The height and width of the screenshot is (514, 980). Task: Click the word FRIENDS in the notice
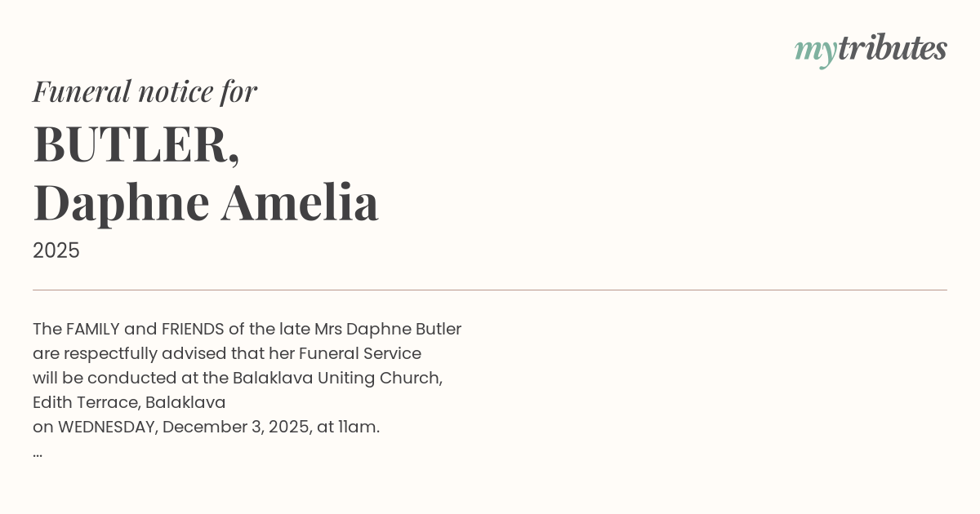tap(193, 329)
